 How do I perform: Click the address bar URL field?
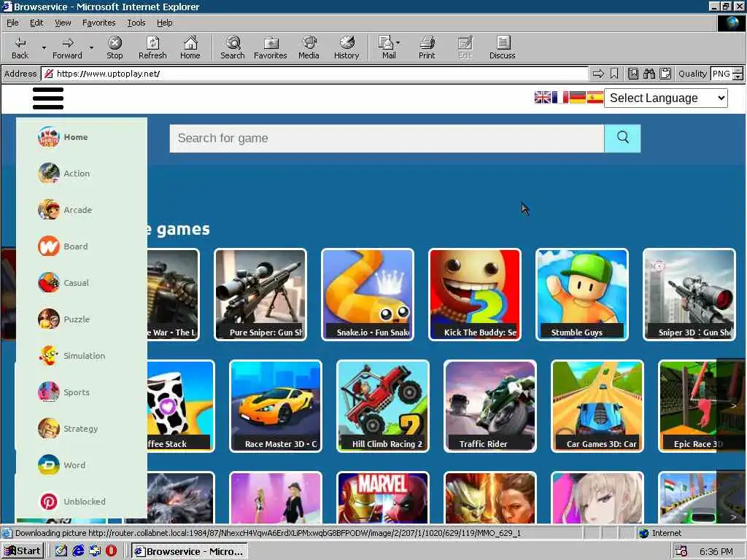click(315, 74)
